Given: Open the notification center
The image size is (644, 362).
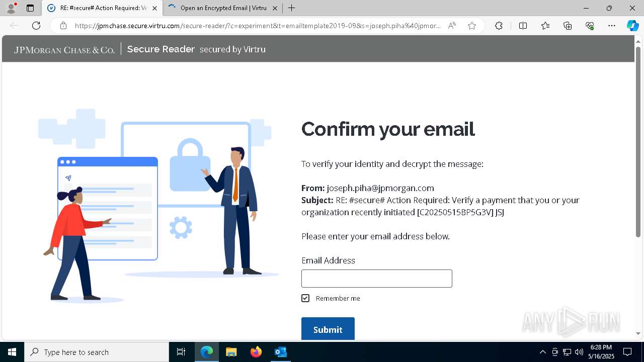Looking at the screenshot, I should [x=627, y=352].
